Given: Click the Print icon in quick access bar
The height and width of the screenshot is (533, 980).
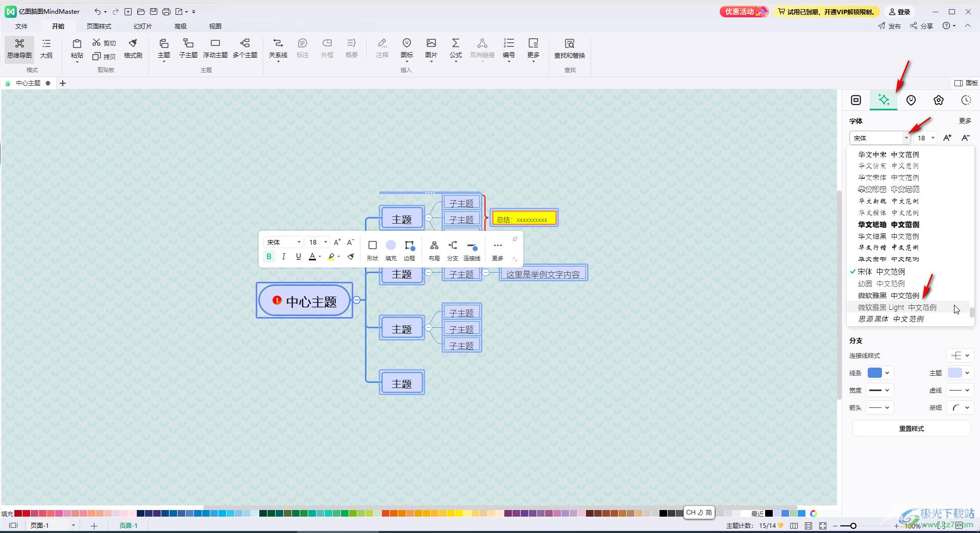Looking at the screenshot, I should pyautogui.click(x=166, y=11).
